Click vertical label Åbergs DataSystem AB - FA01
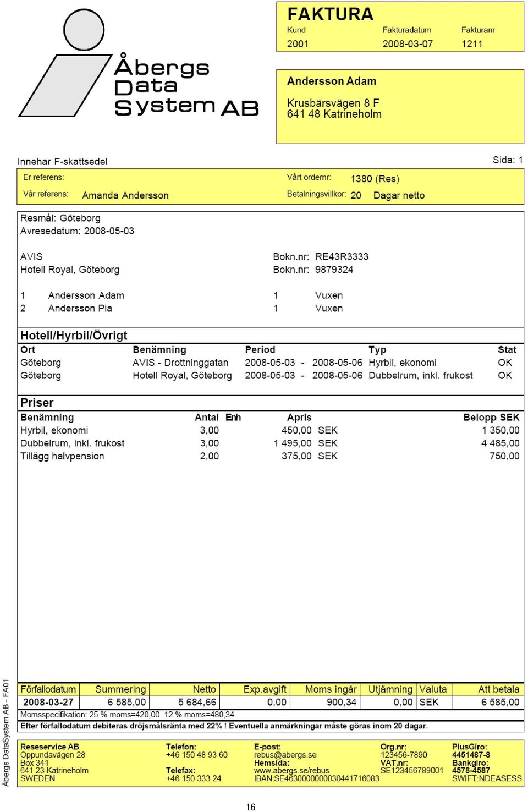Screen dimensions: 528x812 coord(6,733)
